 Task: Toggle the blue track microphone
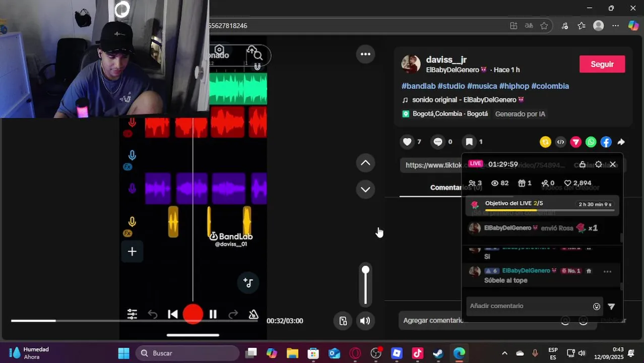pos(132,156)
